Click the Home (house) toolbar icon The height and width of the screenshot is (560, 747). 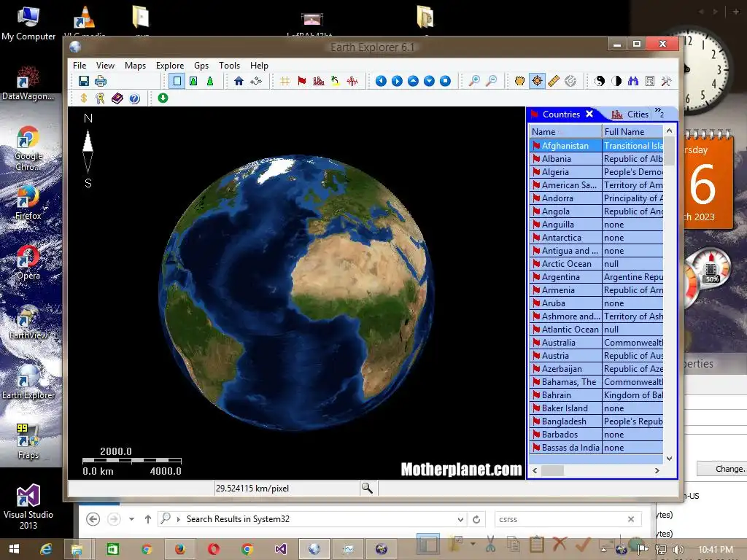[x=239, y=81]
